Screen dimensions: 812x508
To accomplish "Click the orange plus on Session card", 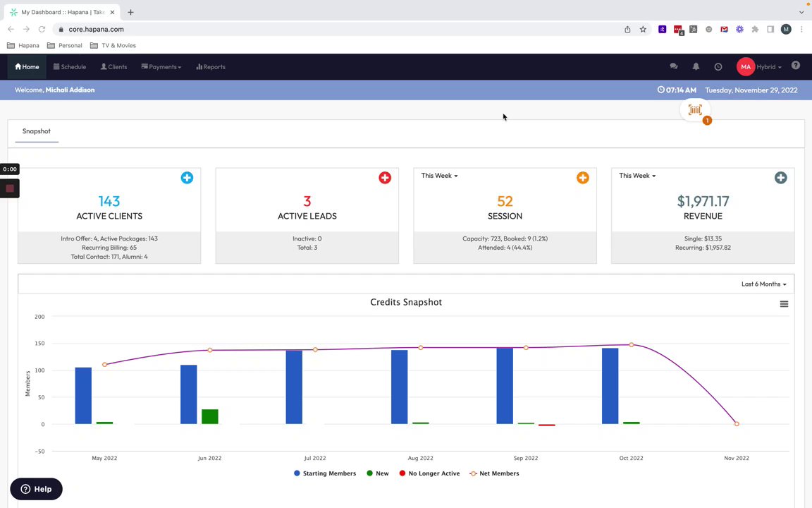I will tap(583, 178).
